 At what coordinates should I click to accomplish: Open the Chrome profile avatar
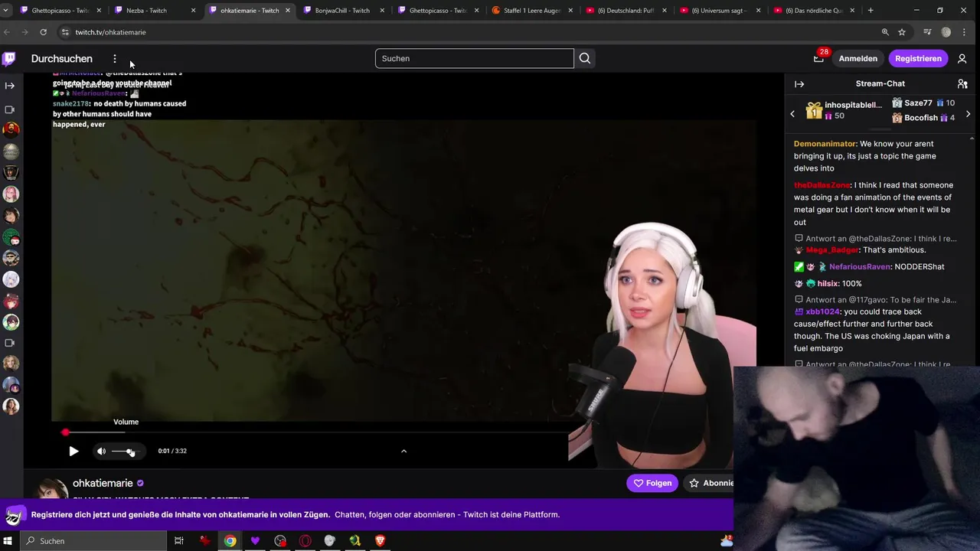tap(946, 32)
